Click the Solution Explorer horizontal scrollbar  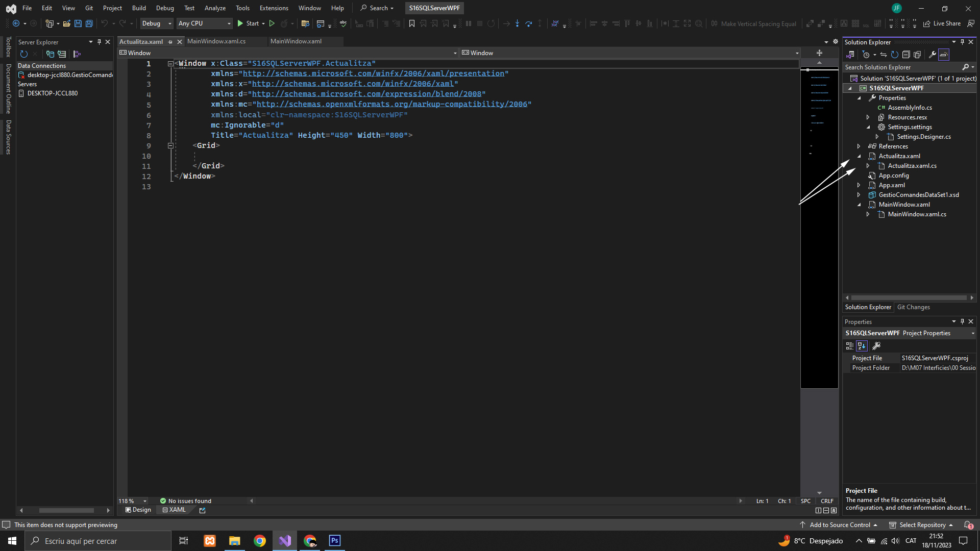(x=909, y=297)
